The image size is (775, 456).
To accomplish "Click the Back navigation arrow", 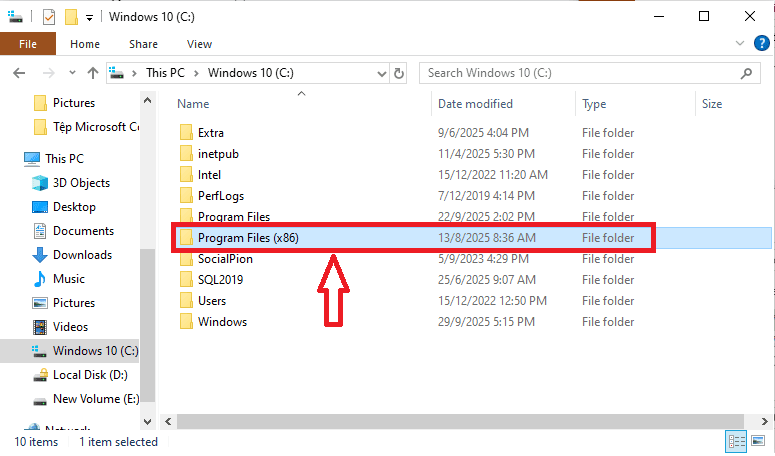I will coord(19,73).
